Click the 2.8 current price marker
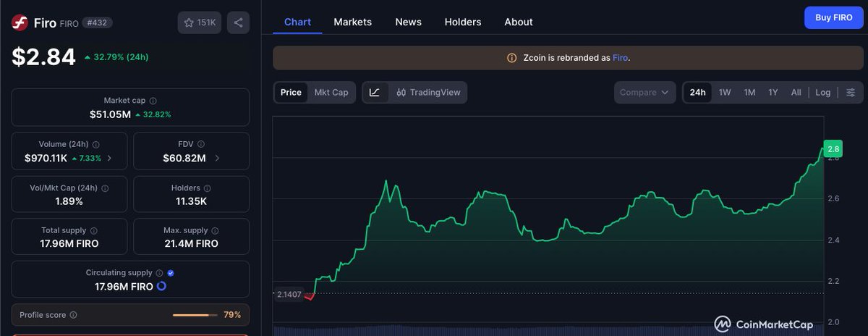 pyautogui.click(x=833, y=149)
